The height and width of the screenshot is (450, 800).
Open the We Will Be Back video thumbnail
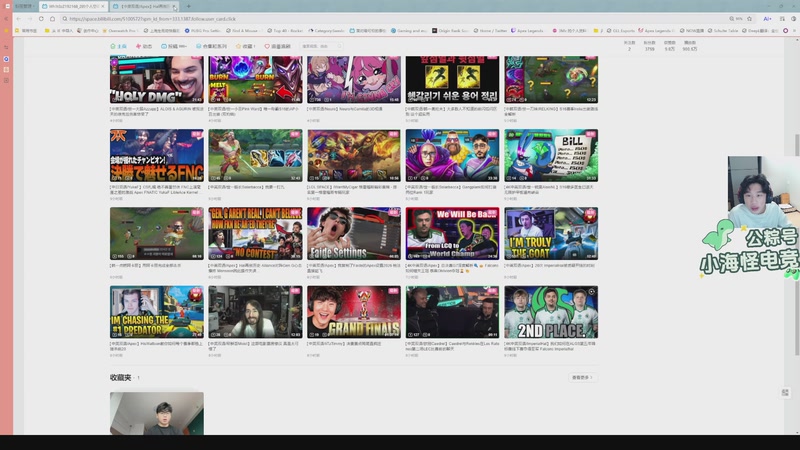[453, 234]
